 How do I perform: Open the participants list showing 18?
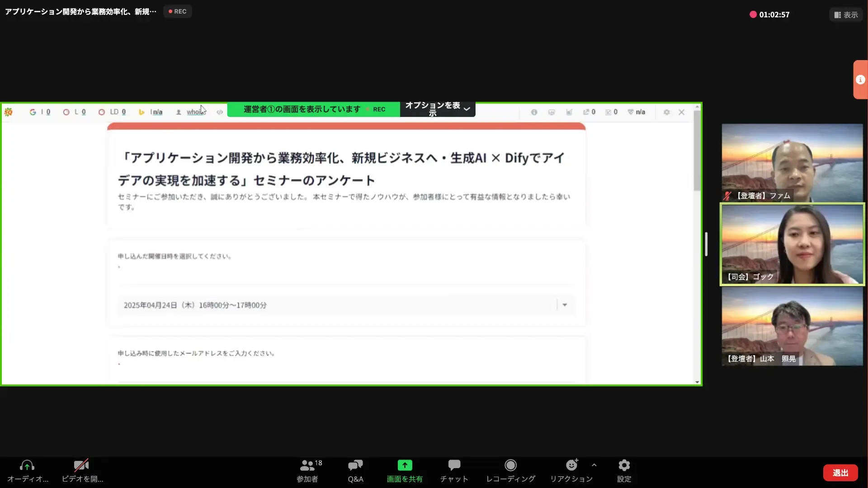[x=307, y=471]
